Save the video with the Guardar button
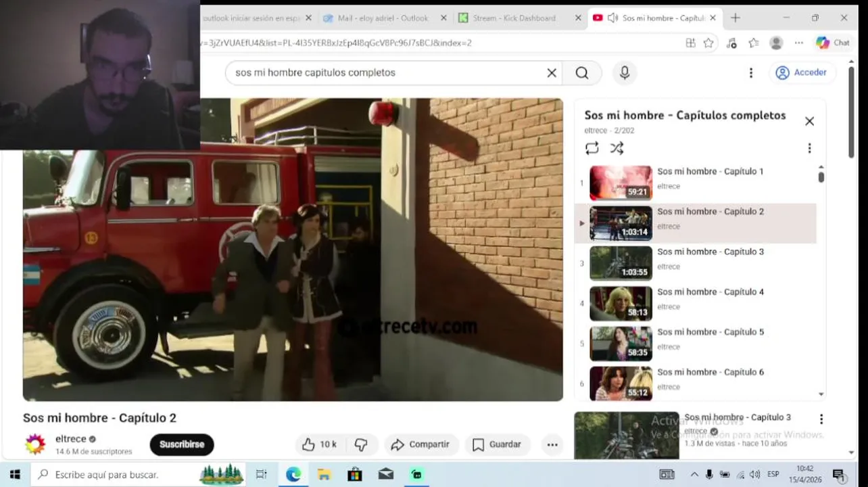The width and height of the screenshot is (868, 487). coord(497,444)
